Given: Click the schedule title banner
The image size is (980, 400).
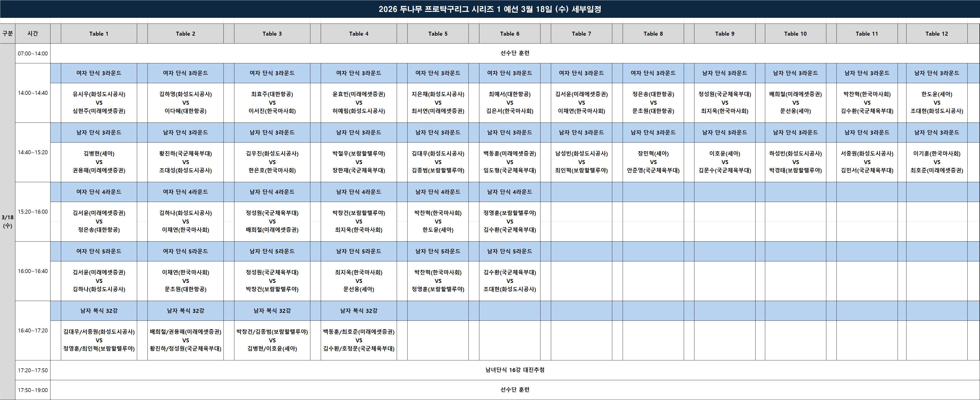Looking at the screenshot, I should tap(490, 9).
